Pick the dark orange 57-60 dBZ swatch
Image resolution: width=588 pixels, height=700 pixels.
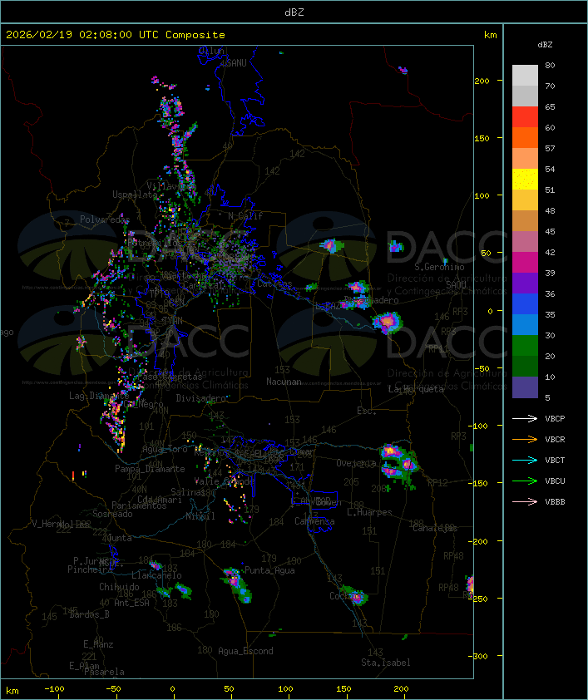pos(525,137)
